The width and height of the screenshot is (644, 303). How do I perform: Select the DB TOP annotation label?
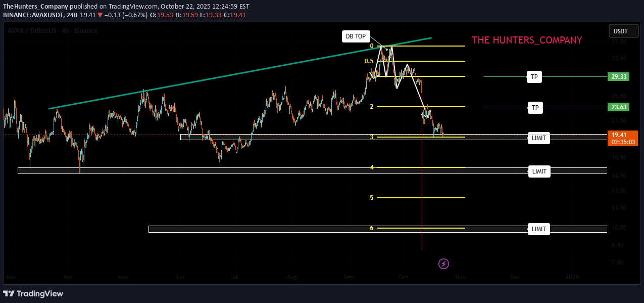pos(356,36)
